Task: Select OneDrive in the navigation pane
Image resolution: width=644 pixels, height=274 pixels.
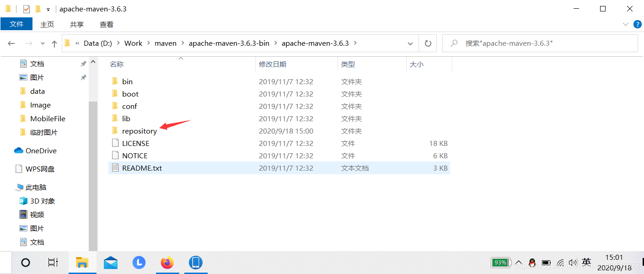Action: click(x=41, y=150)
